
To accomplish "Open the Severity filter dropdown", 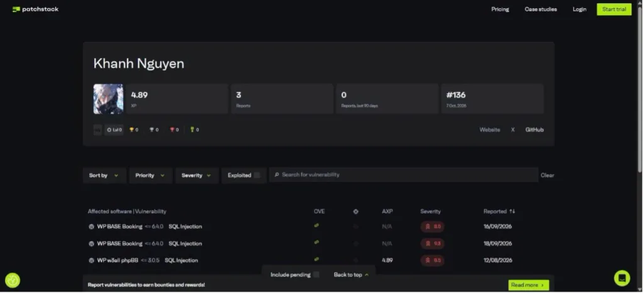I will tap(197, 175).
